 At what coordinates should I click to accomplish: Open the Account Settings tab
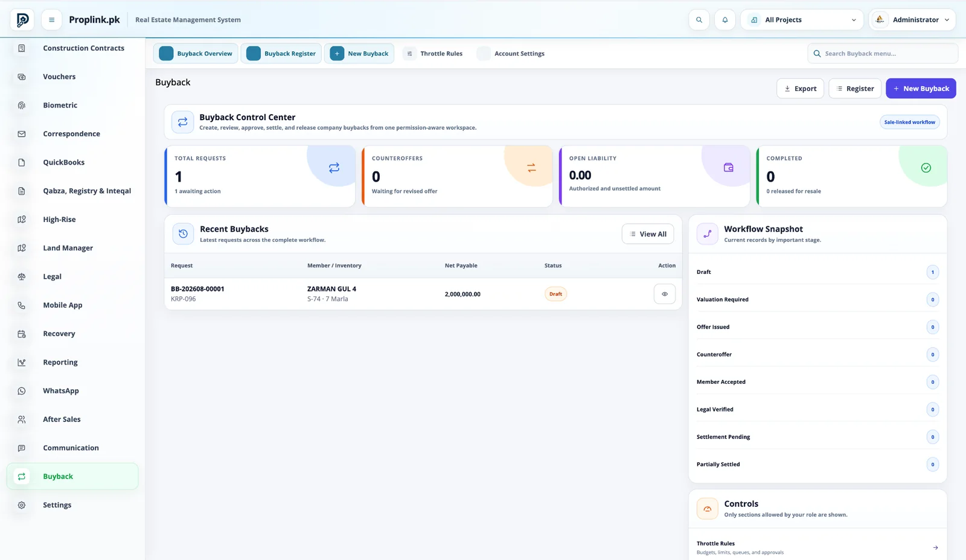click(x=511, y=54)
